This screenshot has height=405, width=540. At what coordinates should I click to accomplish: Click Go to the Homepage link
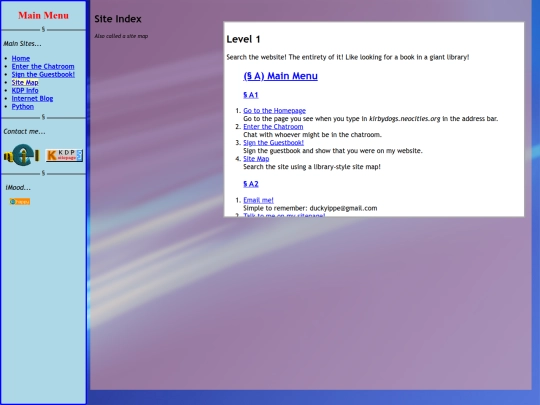[x=274, y=111]
